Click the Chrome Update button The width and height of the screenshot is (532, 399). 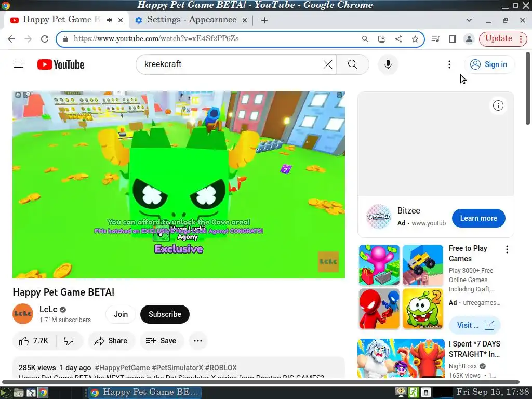click(503, 38)
